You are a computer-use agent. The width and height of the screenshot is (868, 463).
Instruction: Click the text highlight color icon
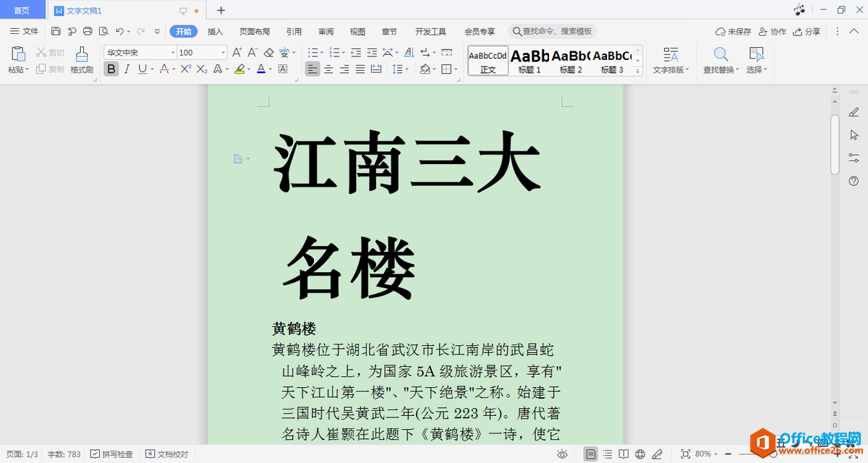(x=240, y=69)
